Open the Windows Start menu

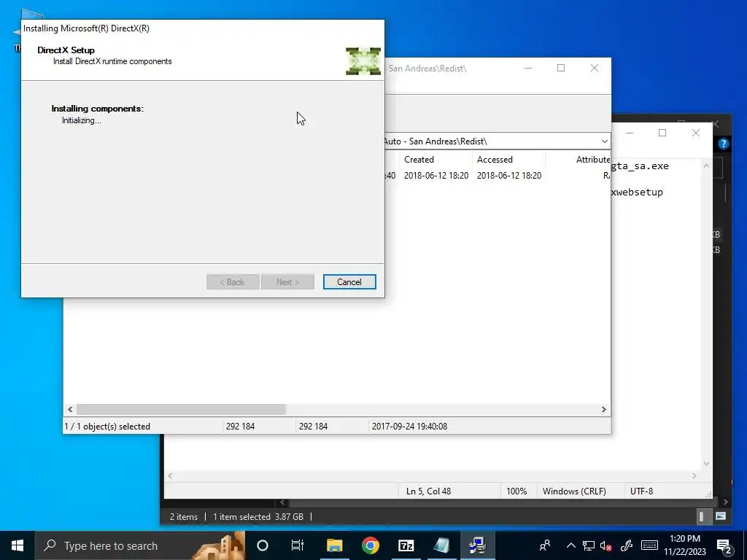click(18, 545)
